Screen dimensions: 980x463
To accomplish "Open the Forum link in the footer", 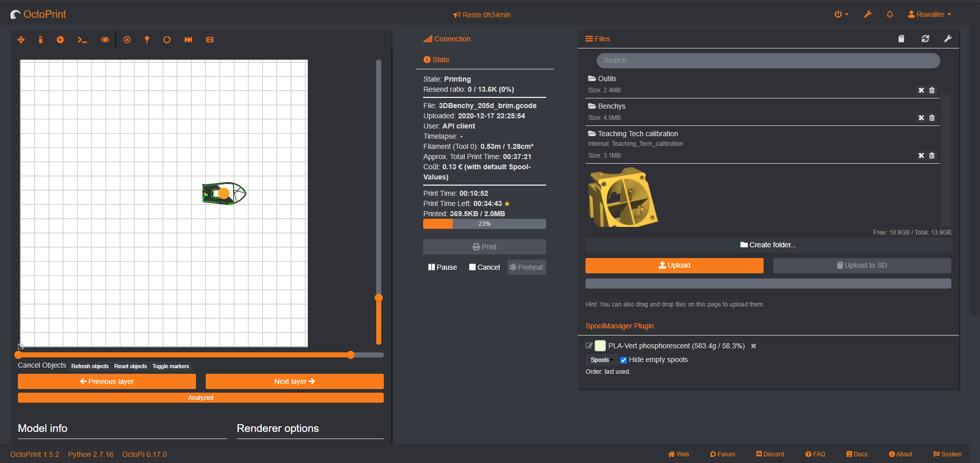I will click(722, 454).
